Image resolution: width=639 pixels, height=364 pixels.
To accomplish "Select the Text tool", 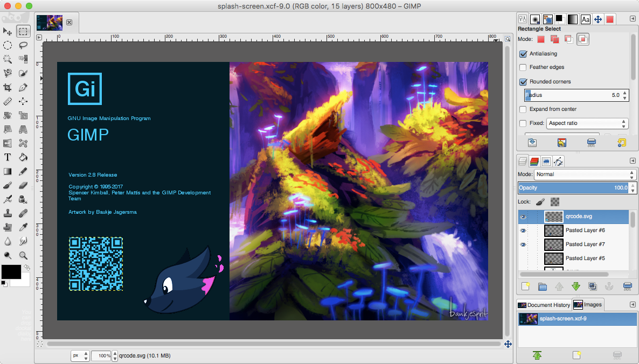I will (x=8, y=157).
